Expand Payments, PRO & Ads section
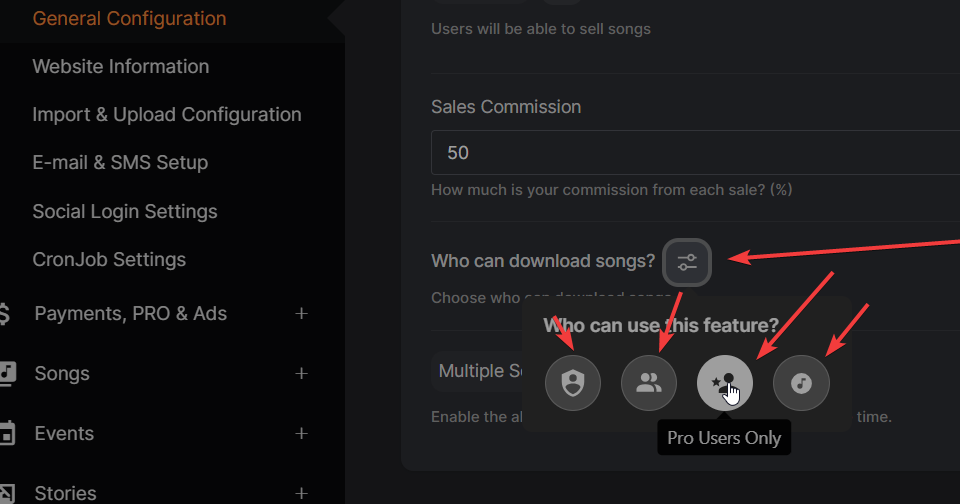Screen dimensions: 960x504 click(x=301, y=314)
